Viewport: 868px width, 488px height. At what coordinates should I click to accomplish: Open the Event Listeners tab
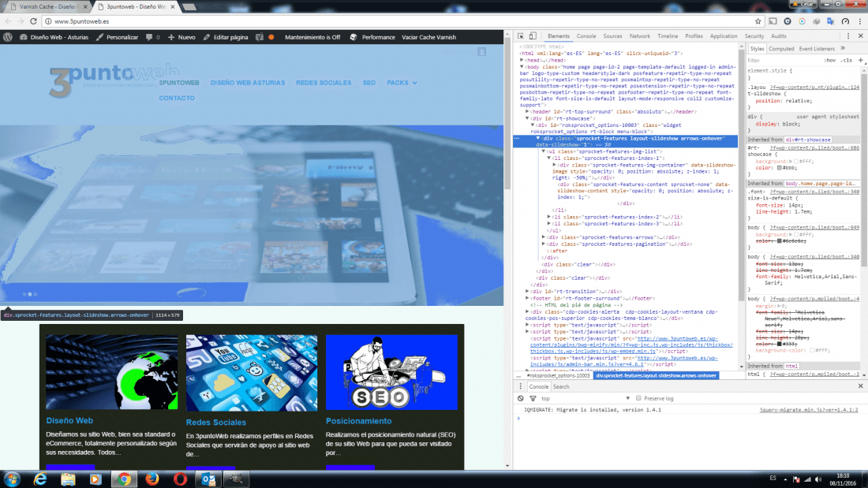pos(817,49)
